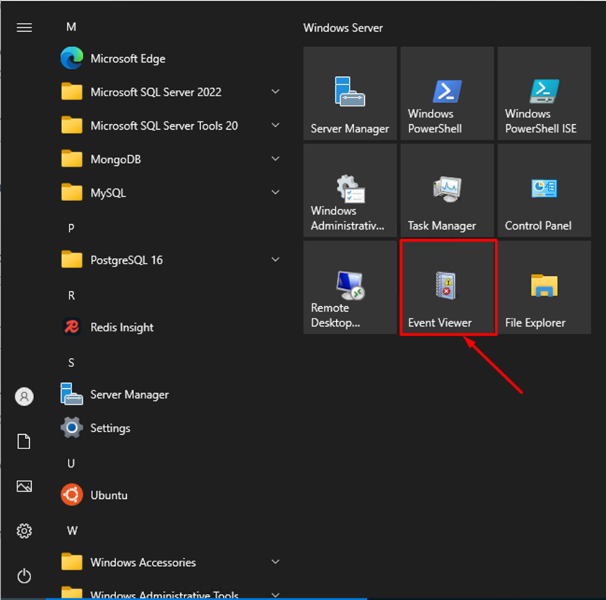Click the letter M section header
This screenshot has width=606, height=600.
click(x=71, y=27)
